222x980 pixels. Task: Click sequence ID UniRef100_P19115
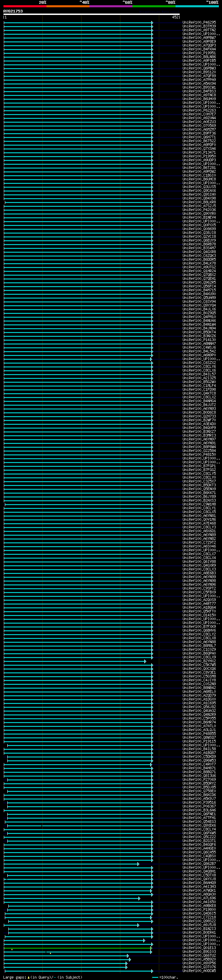point(199,741)
